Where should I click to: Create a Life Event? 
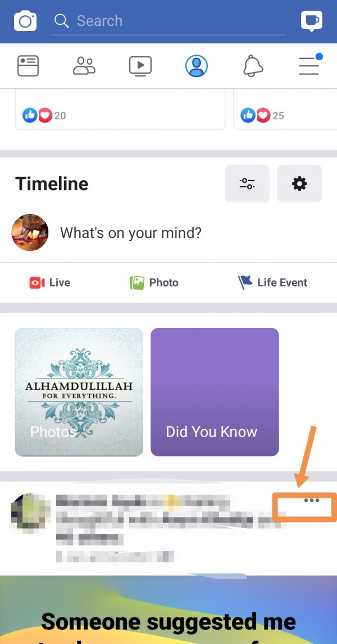pos(272,282)
